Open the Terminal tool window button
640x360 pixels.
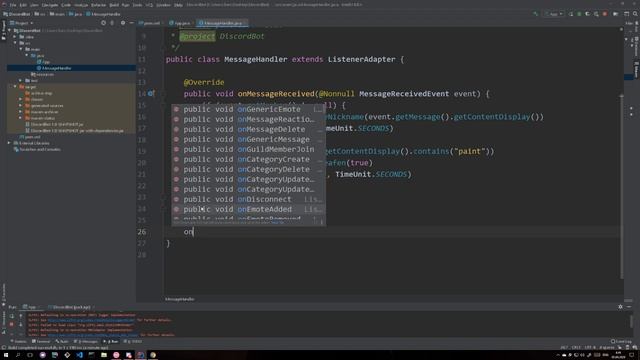(41, 341)
